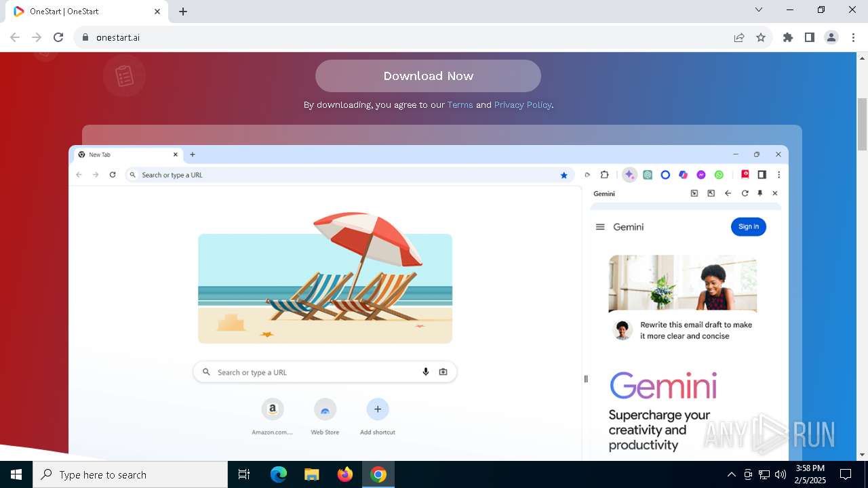The image size is (868, 488).
Task: Select the New Tab tab in preview
Action: pos(127,155)
